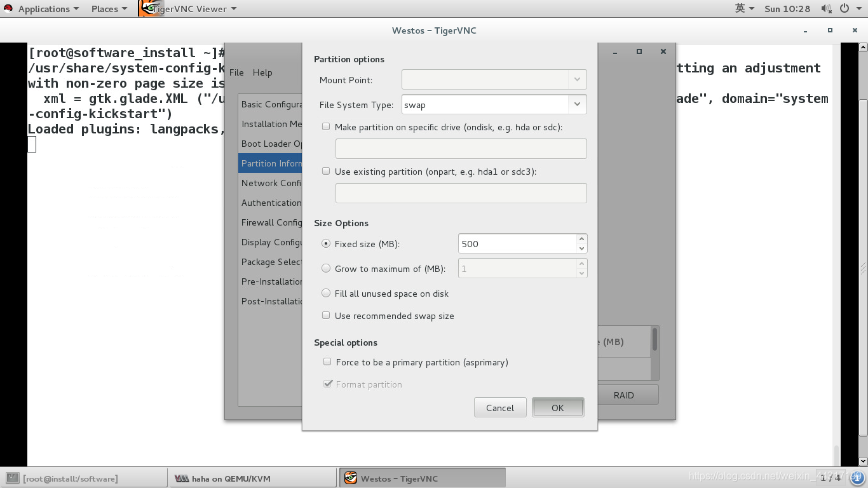Viewport: 868px width, 488px height.
Task: Click the haha on QEMU/KVM taskbar icon
Action: [182, 478]
